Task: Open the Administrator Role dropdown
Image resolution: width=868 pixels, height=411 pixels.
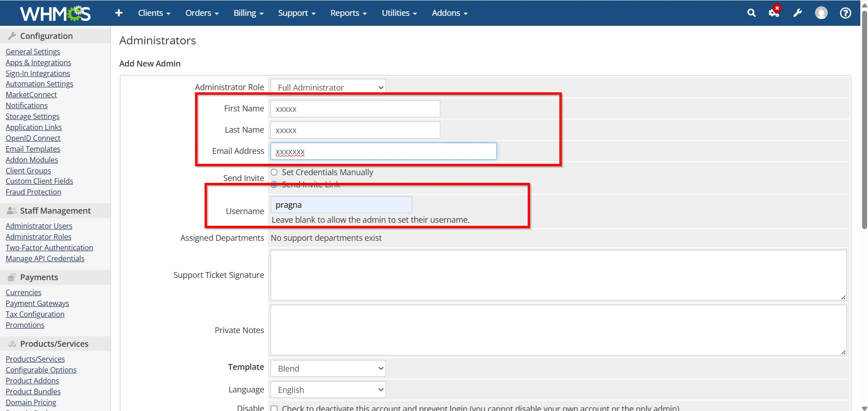Action: point(328,87)
